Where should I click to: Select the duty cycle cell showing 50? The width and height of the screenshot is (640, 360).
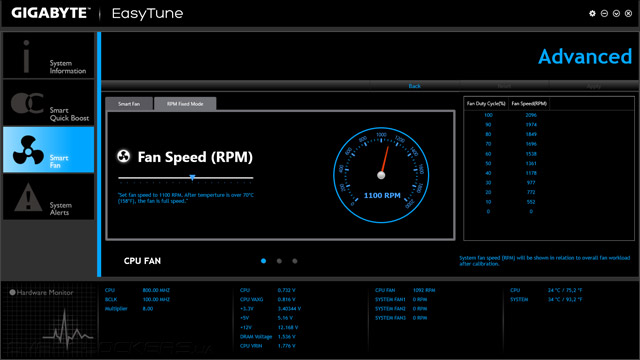(488, 163)
